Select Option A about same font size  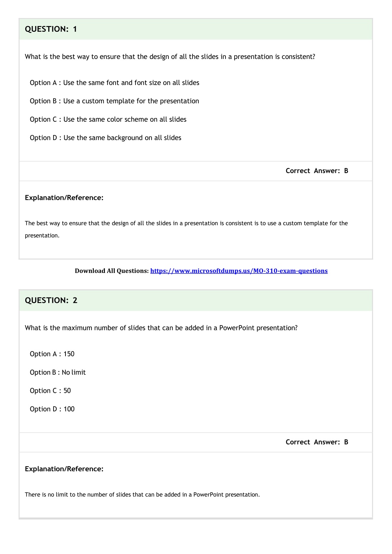[114, 83]
